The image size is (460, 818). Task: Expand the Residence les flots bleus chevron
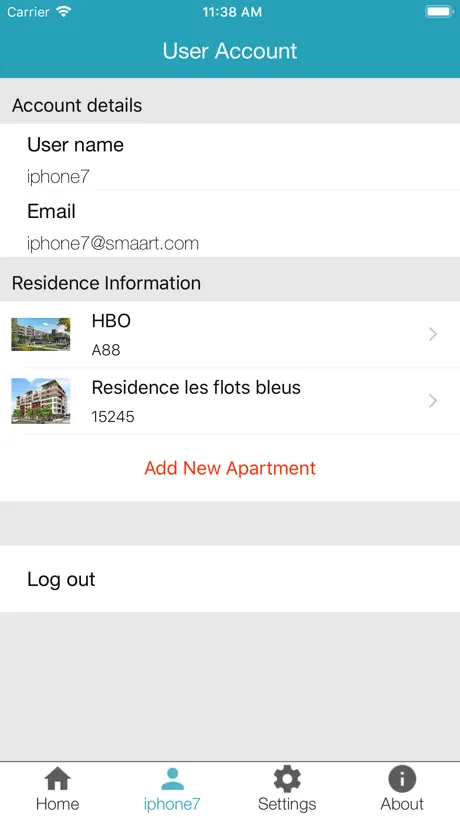432,401
